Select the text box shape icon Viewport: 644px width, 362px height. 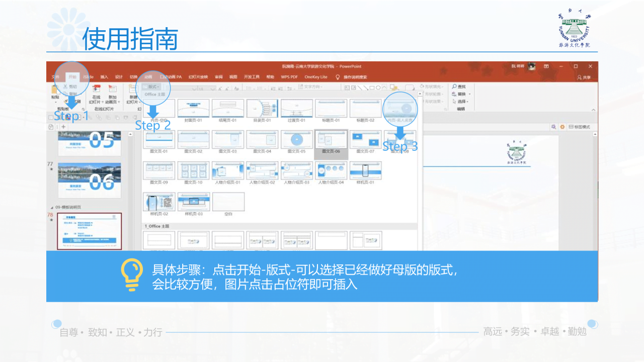click(x=347, y=87)
